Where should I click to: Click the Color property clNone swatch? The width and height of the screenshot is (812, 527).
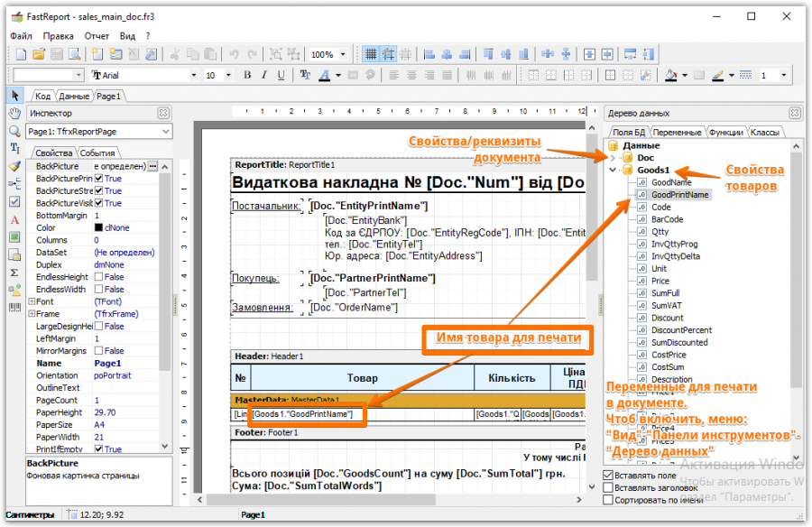[x=98, y=227]
